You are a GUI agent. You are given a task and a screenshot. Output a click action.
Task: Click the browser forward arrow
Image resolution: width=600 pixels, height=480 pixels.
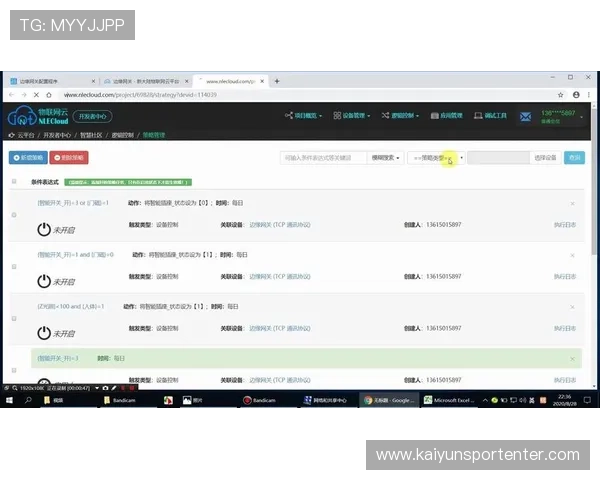(x=24, y=95)
